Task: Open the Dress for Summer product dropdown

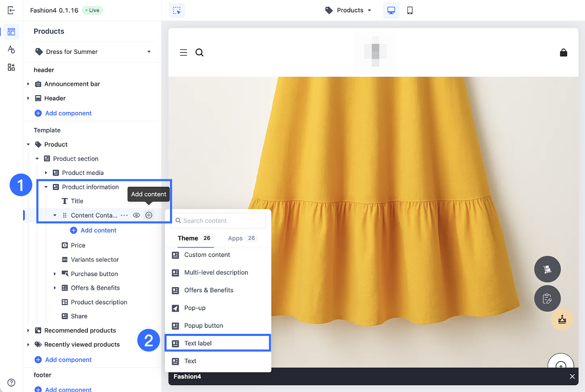Action: [93, 52]
